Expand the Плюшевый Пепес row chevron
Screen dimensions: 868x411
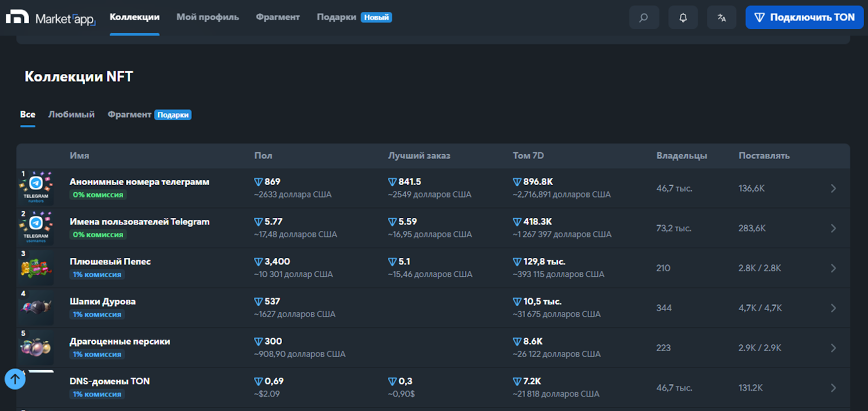coord(833,268)
